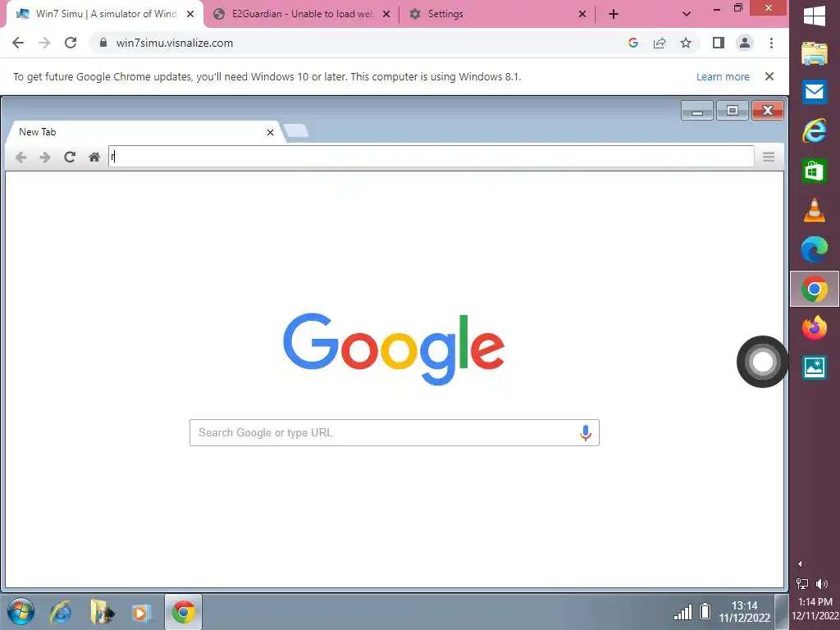
Task: Open the Windows 7 Start orb
Action: tap(21, 612)
